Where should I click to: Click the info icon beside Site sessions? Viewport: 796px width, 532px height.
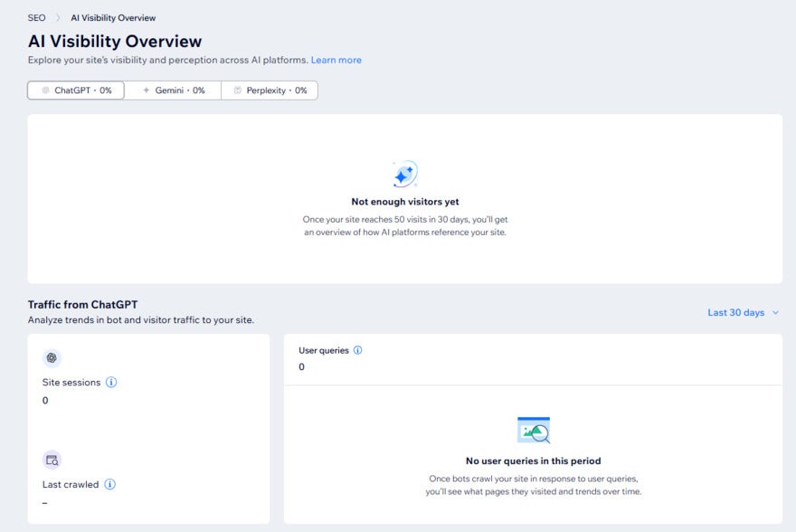coord(111,383)
